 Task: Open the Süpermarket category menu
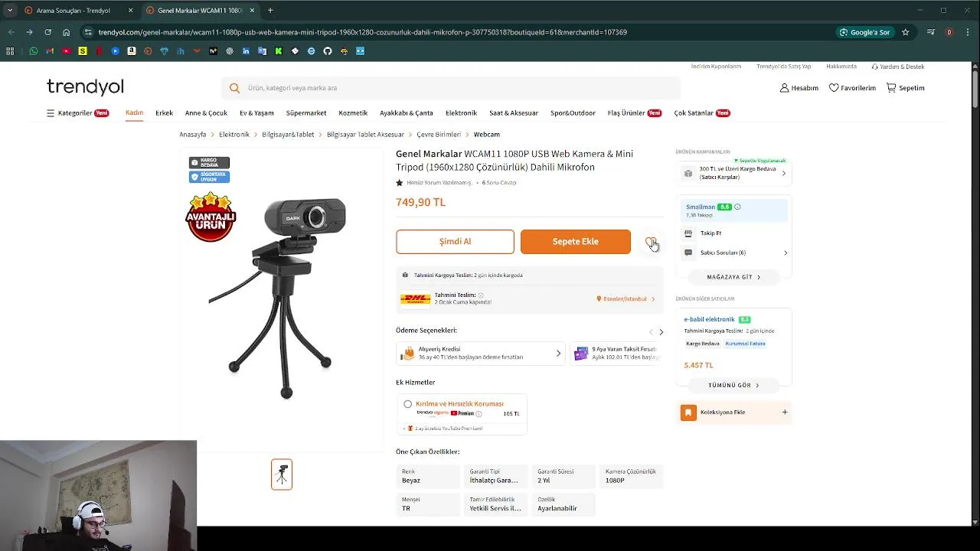click(x=306, y=113)
